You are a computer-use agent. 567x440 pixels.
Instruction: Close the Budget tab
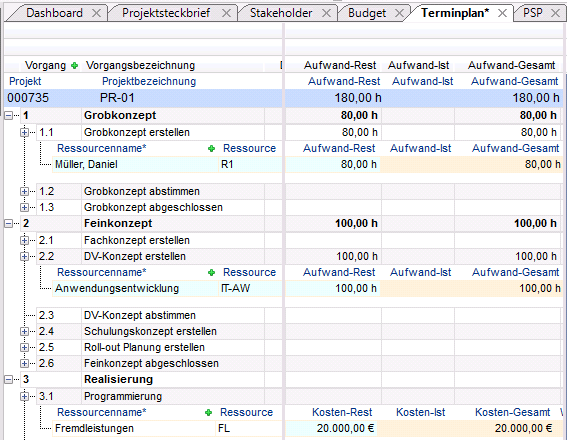[x=399, y=13]
